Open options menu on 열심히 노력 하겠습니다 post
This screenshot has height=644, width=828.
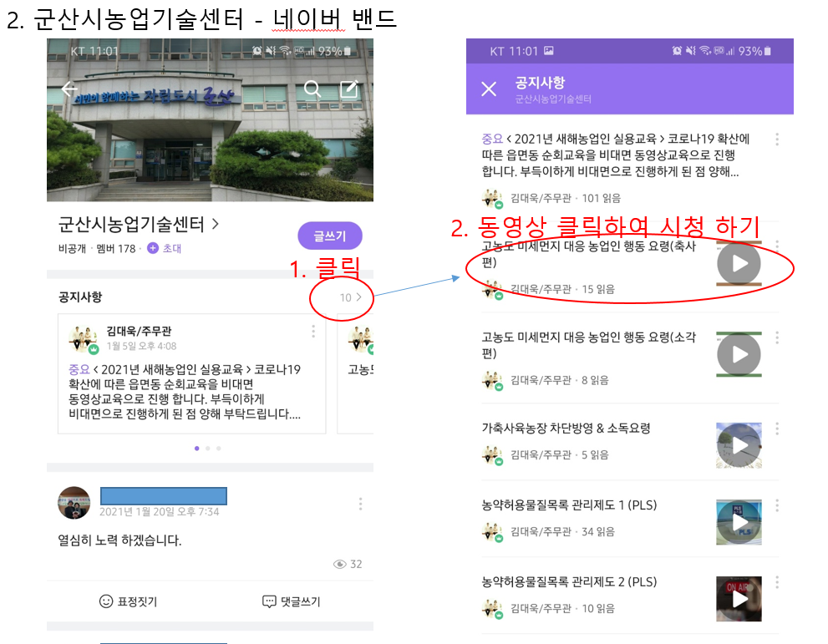361,504
